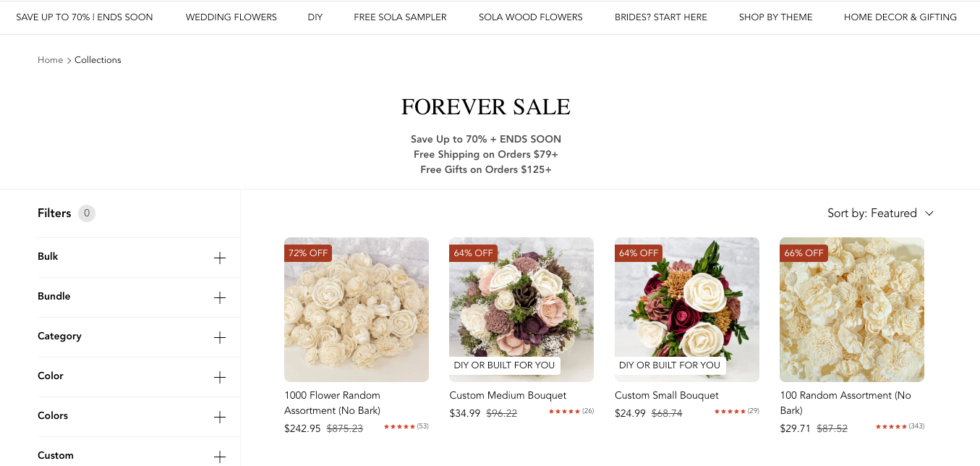Go to Home breadcrumb link
The image size is (980, 466).
pyautogui.click(x=51, y=60)
